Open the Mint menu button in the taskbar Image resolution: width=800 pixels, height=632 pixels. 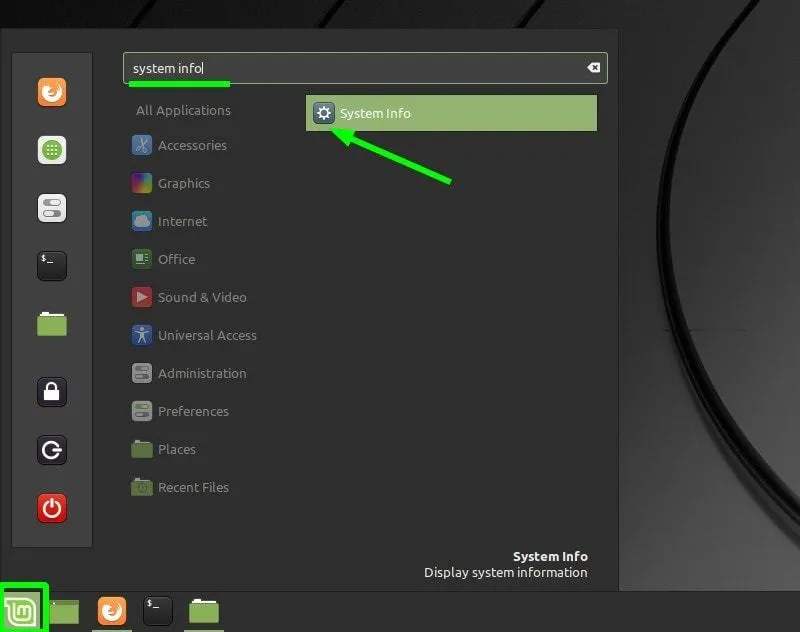(x=22, y=609)
